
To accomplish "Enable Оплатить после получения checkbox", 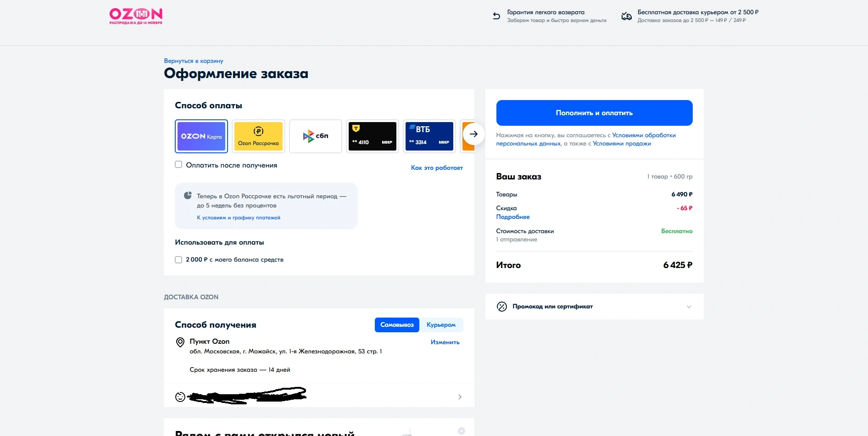I will [178, 164].
